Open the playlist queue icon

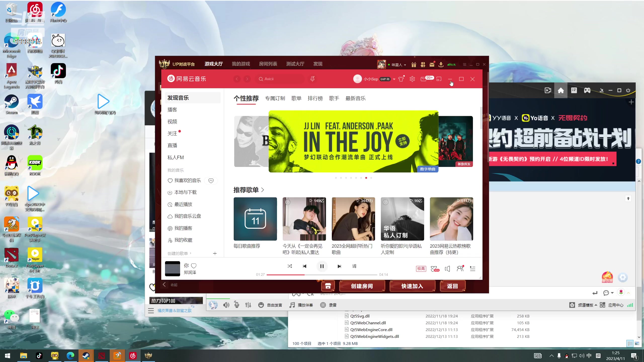click(473, 269)
